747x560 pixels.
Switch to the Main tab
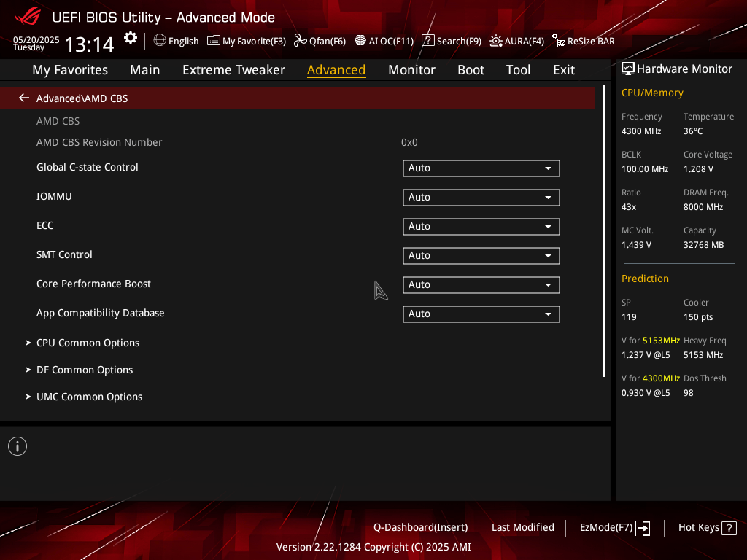(145, 70)
